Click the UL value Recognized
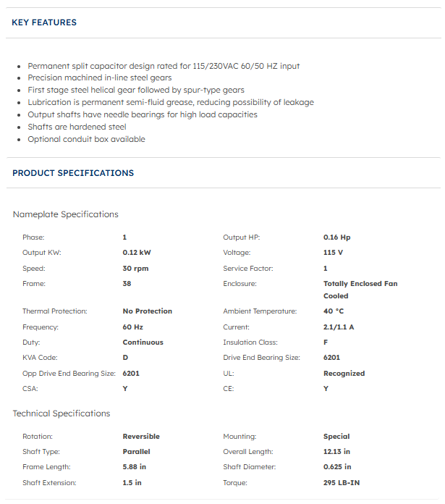The height and width of the screenshot is (504, 445). point(344,374)
